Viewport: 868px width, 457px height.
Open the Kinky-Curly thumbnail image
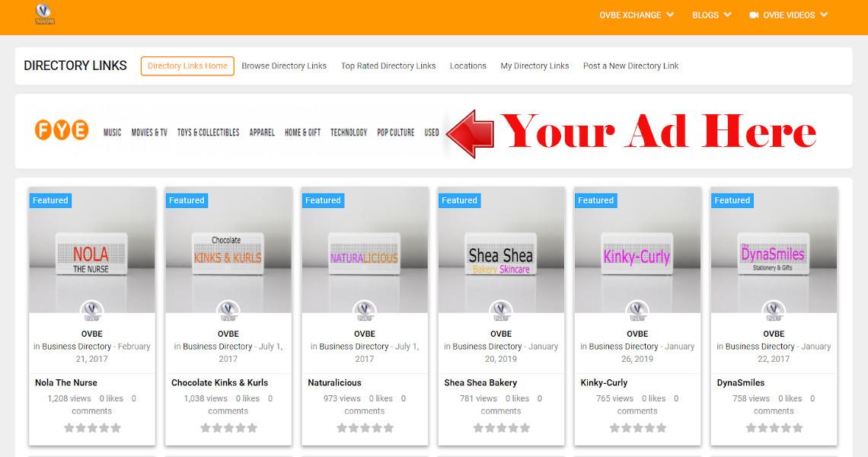[x=637, y=251]
